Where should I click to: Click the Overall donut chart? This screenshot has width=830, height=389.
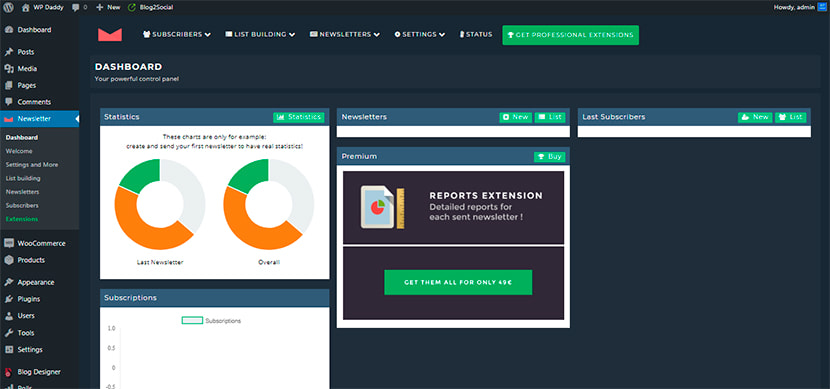(x=269, y=204)
